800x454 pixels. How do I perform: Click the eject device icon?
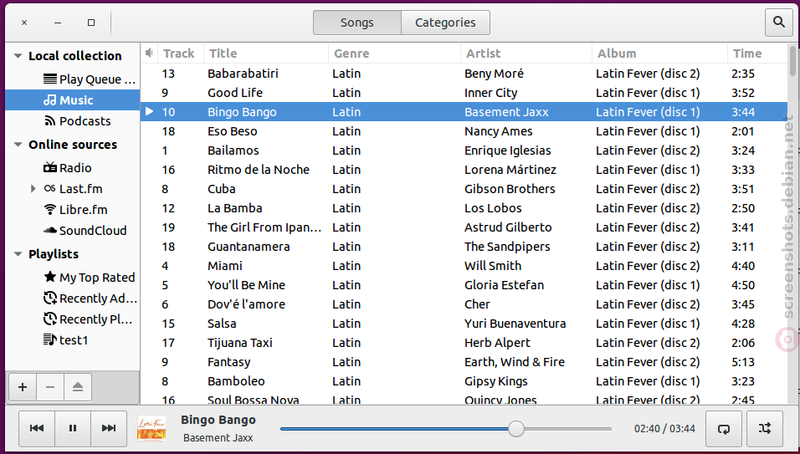(x=78, y=387)
